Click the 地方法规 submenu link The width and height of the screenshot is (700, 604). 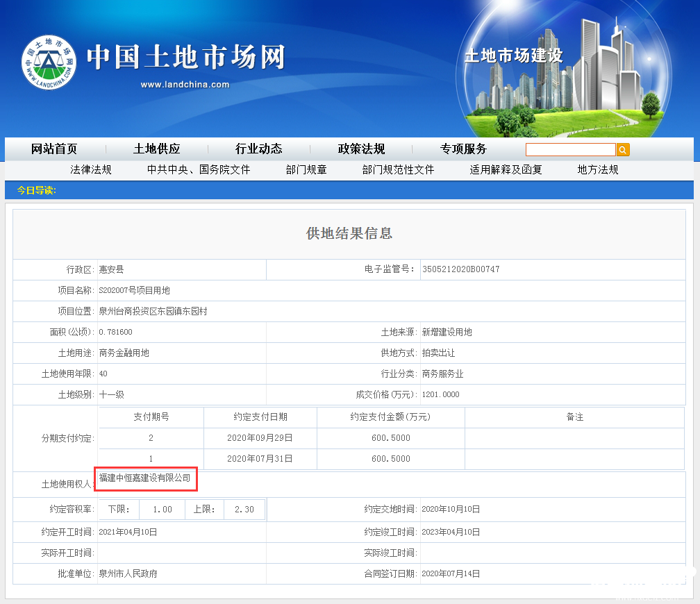coord(598,170)
